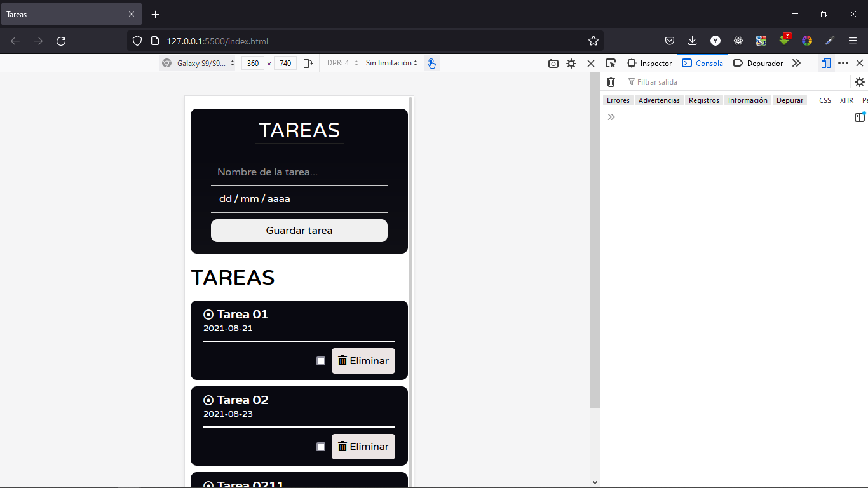Bookmark this page with the star icon

(593, 41)
